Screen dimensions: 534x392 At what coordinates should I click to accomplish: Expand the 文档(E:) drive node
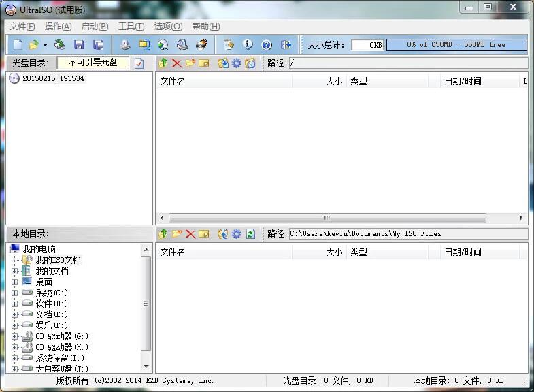click(14, 314)
